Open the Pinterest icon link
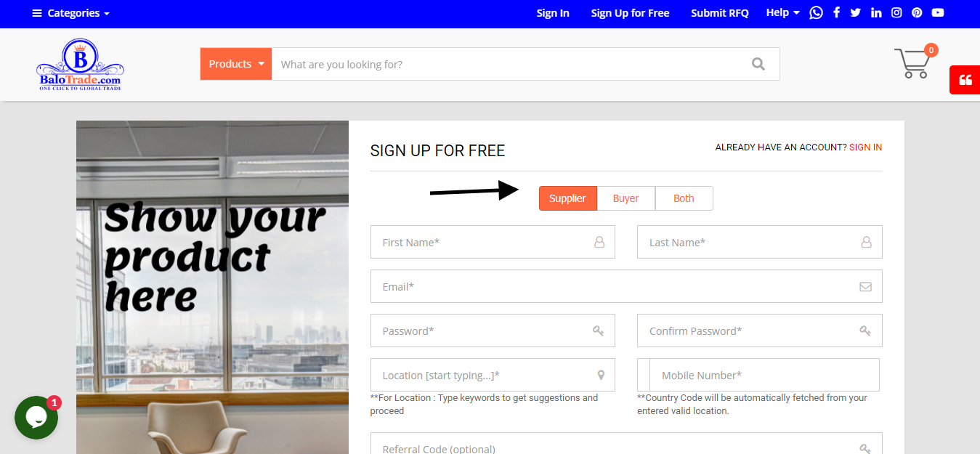The image size is (980, 454). point(918,13)
